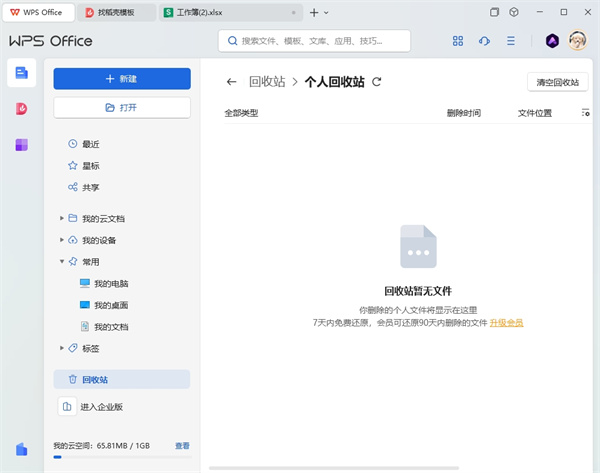Screen dimensions: 600x473
Task: Open the user avatar profile
Action: coord(577,40)
